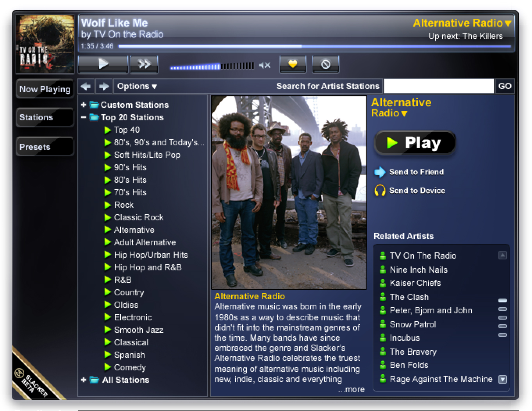Select the Top 40 station
The height and width of the screenshot is (411, 532).
pyautogui.click(x=127, y=130)
